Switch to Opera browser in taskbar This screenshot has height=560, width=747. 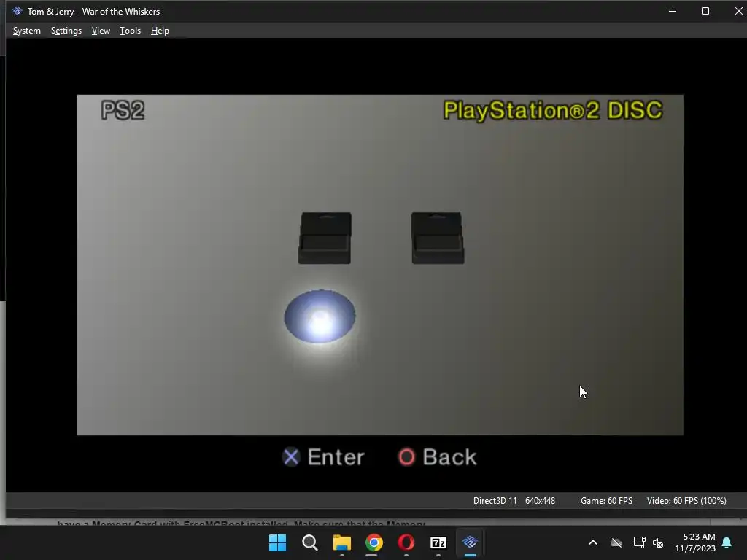[x=406, y=542]
